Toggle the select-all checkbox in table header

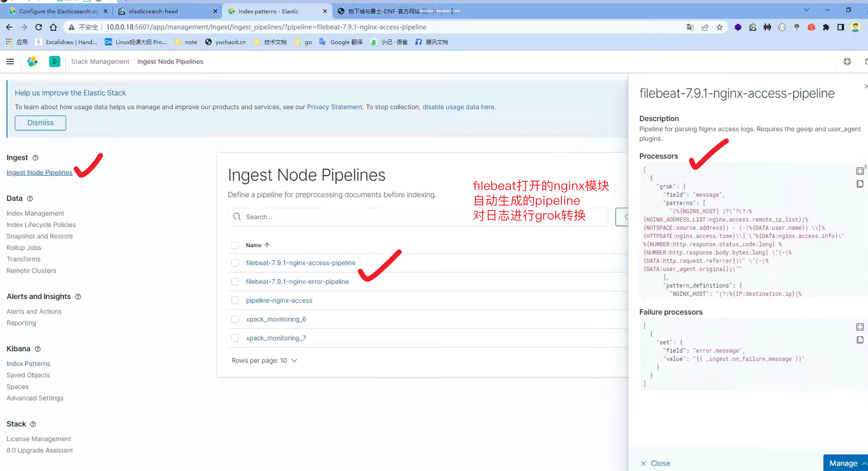click(x=235, y=245)
